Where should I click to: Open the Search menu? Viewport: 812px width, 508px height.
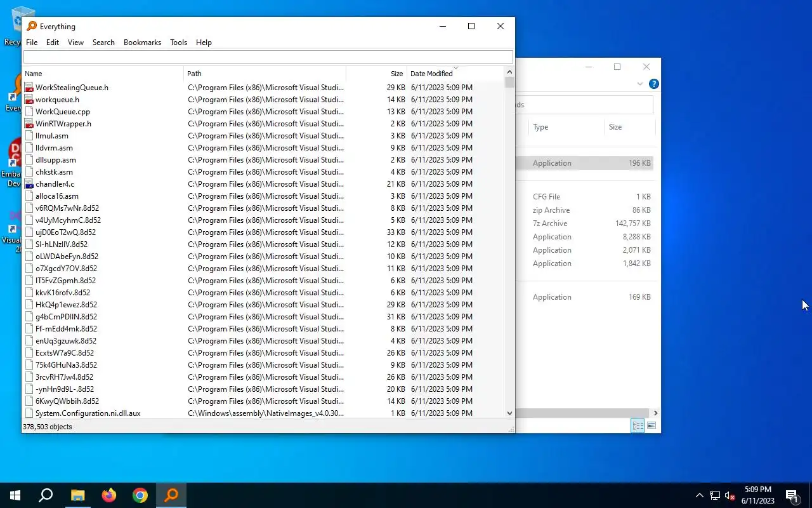click(103, 43)
